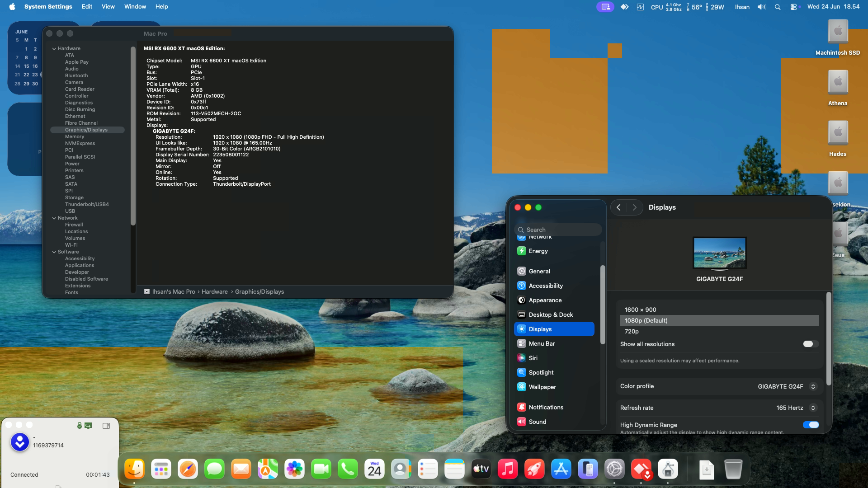Disable High Dynamic Range switch

point(811,425)
